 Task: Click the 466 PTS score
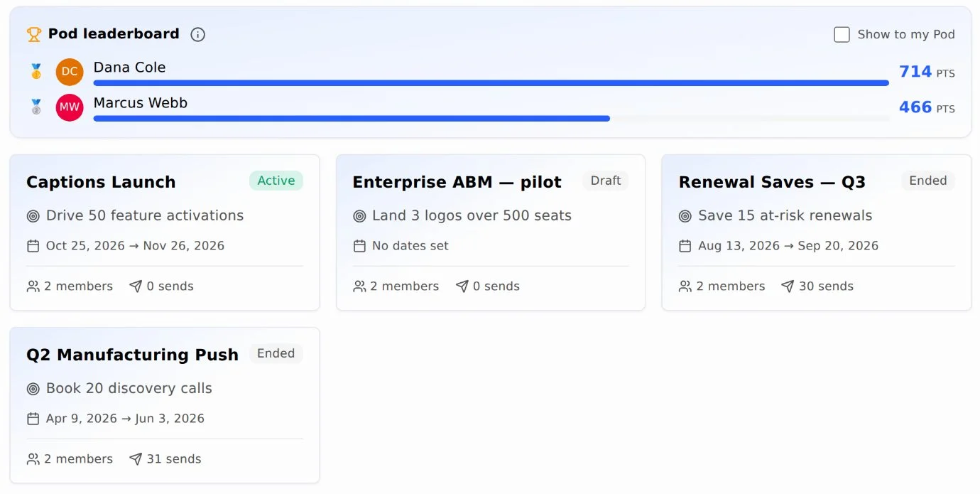click(927, 107)
